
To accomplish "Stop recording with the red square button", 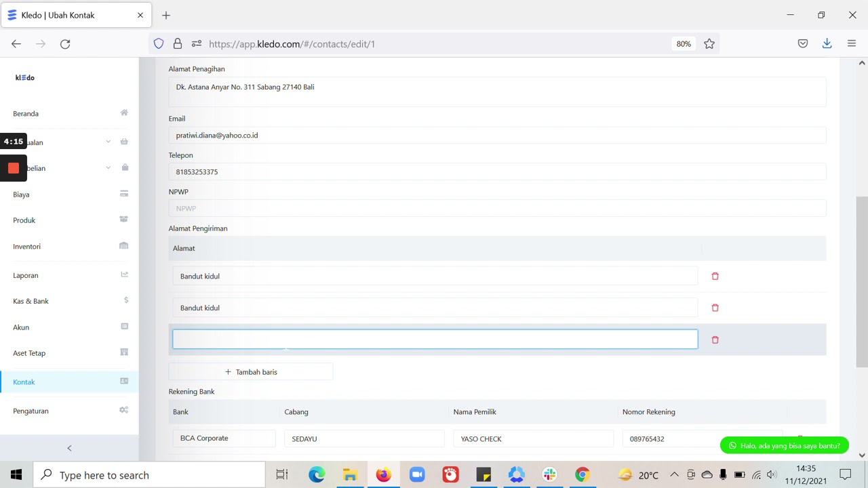I will point(14,168).
